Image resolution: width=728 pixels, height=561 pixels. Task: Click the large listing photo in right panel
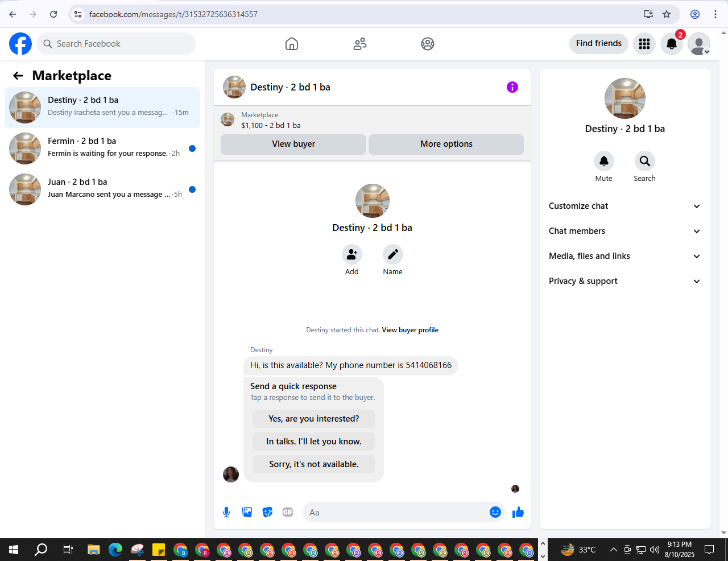point(625,98)
